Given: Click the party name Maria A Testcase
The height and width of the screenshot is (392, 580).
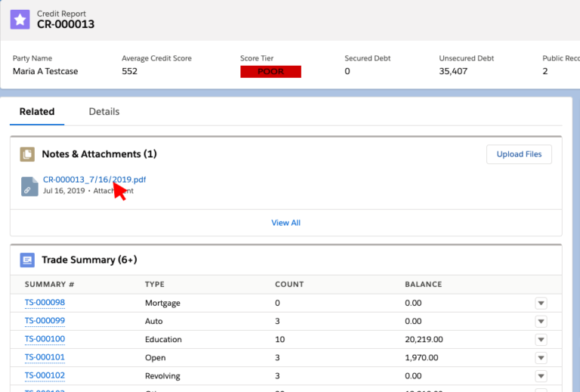Looking at the screenshot, I should (x=45, y=71).
